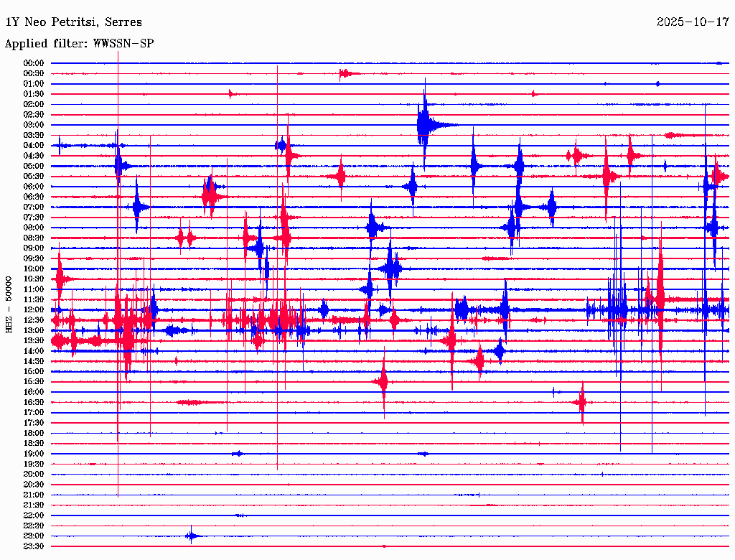Select the 10:00 time label
Viewport: 735px width, 560px height.
34,269
